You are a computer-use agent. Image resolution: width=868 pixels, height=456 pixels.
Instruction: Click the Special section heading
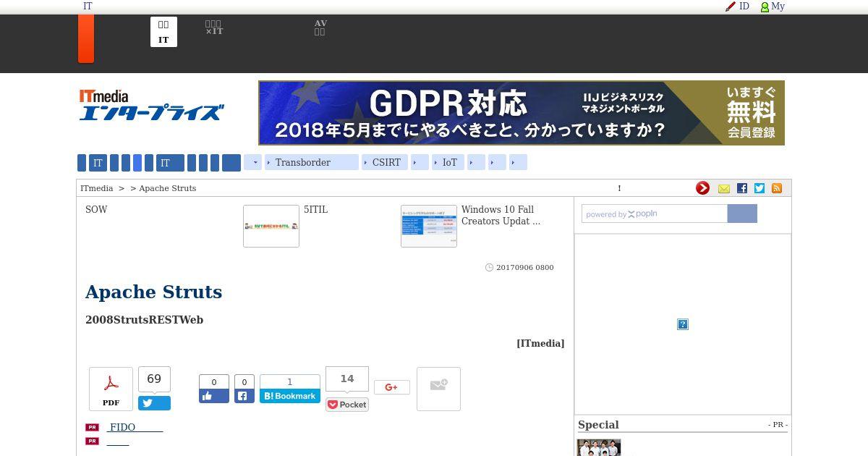pos(598,425)
